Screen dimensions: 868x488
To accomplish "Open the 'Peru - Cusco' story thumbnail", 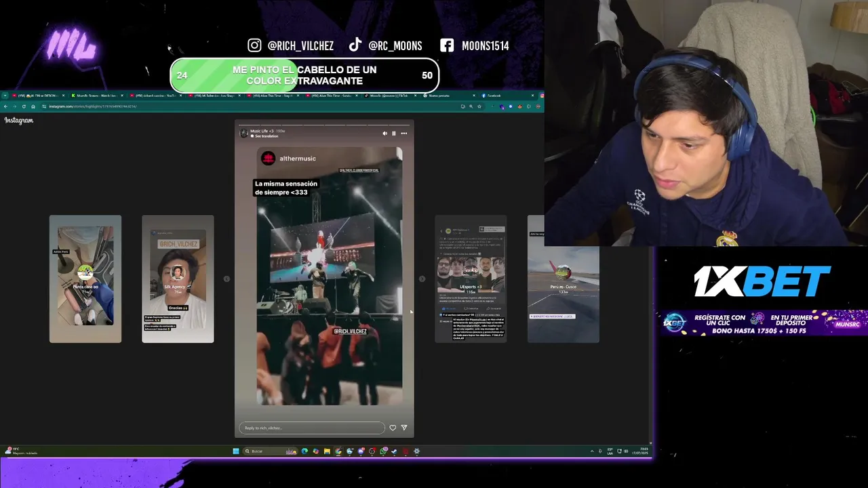I will (564, 279).
